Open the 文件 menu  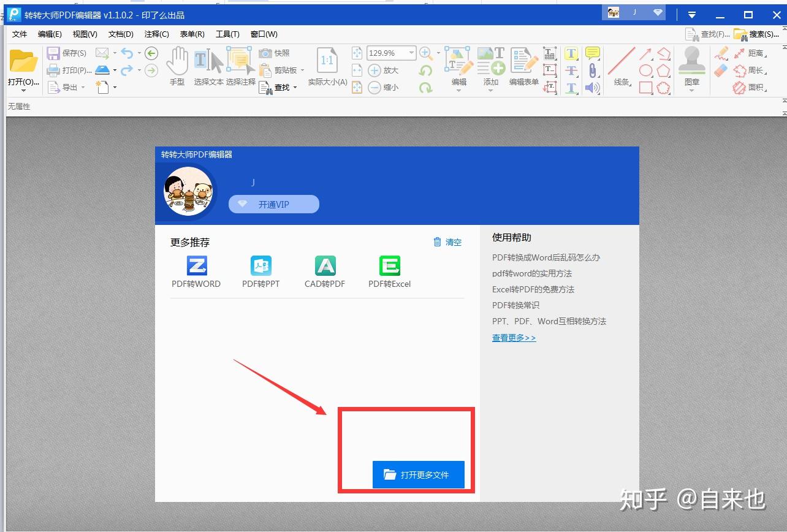(x=20, y=34)
